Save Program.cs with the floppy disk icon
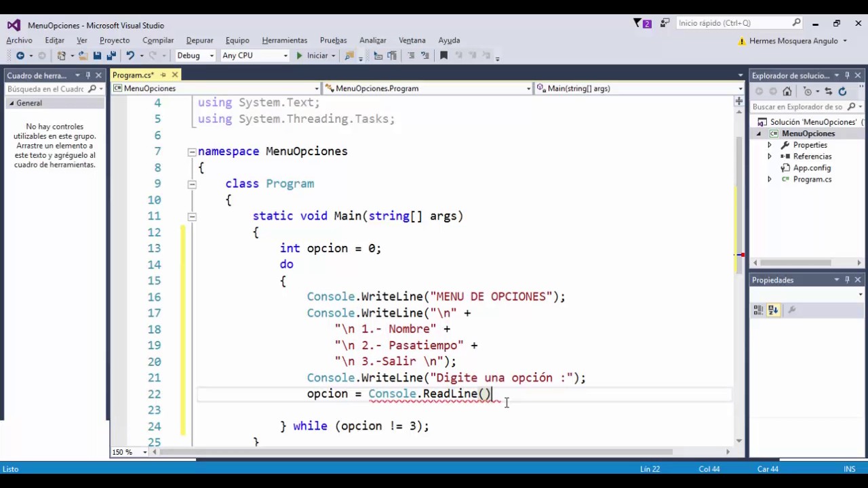 (x=97, y=56)
